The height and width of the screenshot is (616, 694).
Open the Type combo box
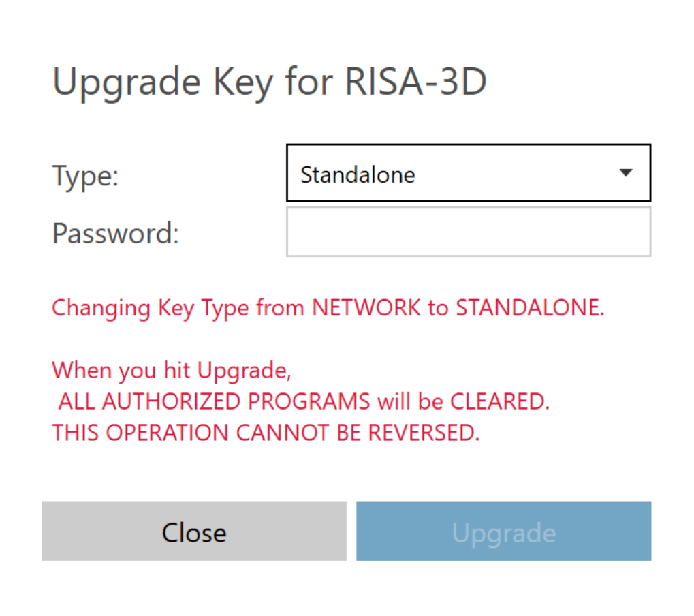(x=468, y=173)
